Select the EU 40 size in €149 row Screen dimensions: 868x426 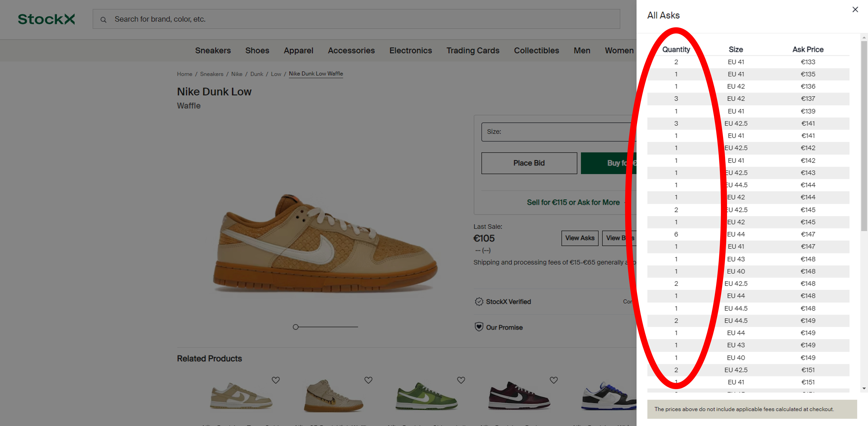point(736,358)
